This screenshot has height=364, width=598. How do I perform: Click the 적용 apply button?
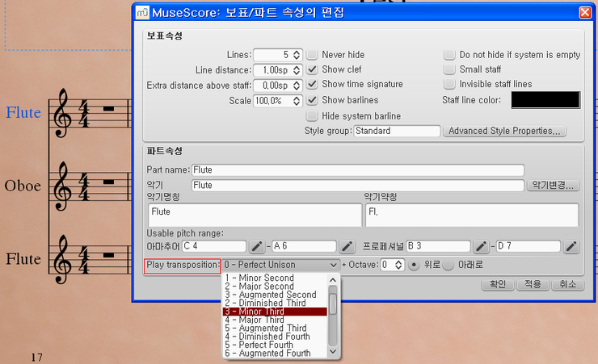533,284
